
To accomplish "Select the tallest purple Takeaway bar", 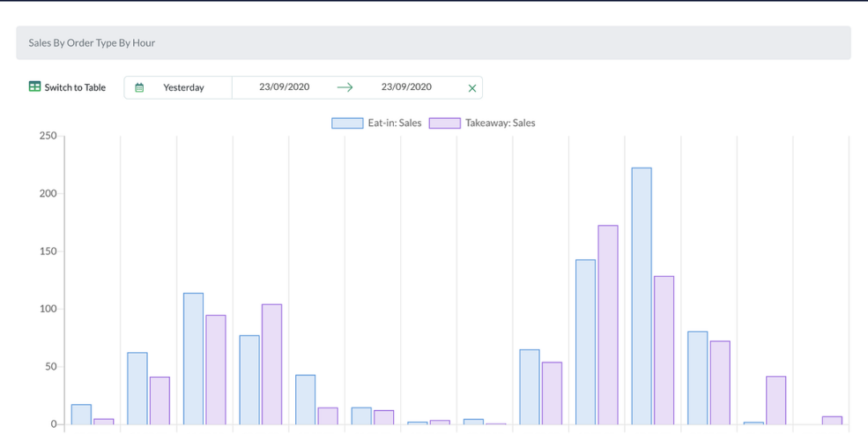I will pyautogui.click(x=608, y=325).
